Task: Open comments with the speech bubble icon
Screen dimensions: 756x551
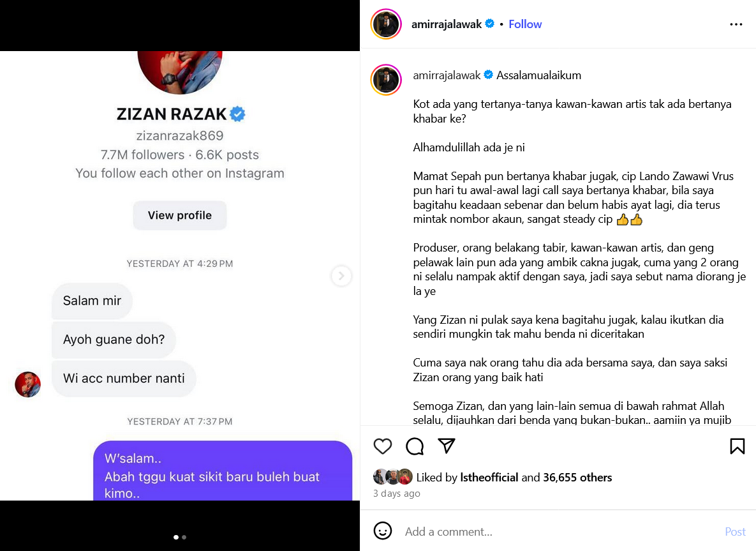Action: tap(415, 446)
